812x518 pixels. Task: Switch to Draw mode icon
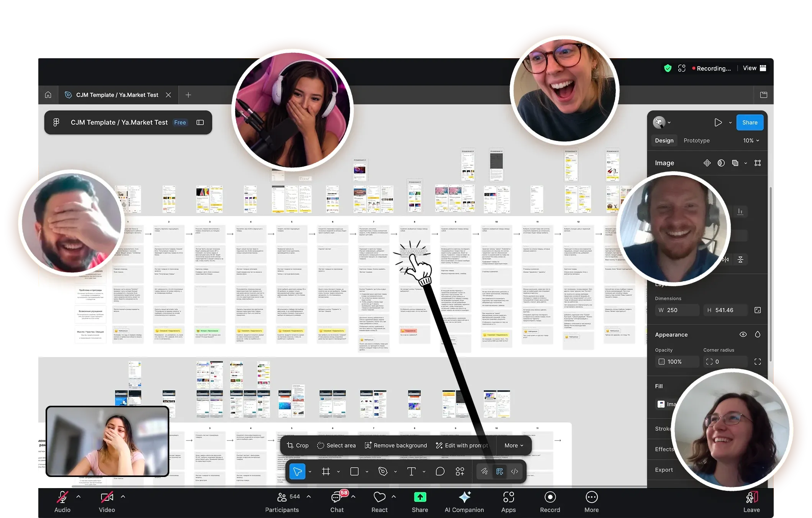[484, 471]
